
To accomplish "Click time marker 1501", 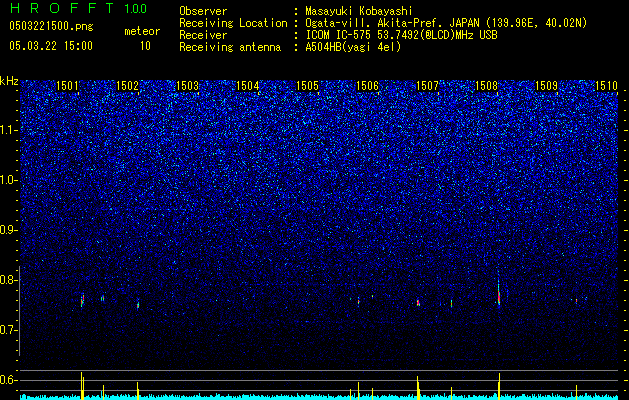I will [x=67, y=86].
